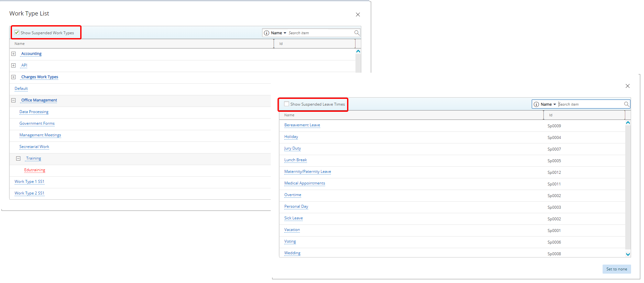
Task: Click the Leave Times search item field
Action: pyautogui.click(x=590, y=104)
